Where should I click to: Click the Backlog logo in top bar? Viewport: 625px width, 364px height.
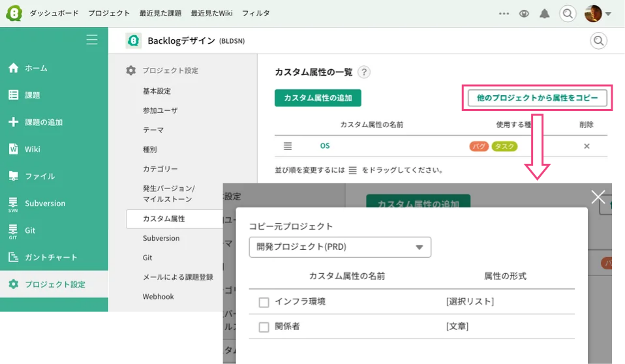click(x=14, y=13)
